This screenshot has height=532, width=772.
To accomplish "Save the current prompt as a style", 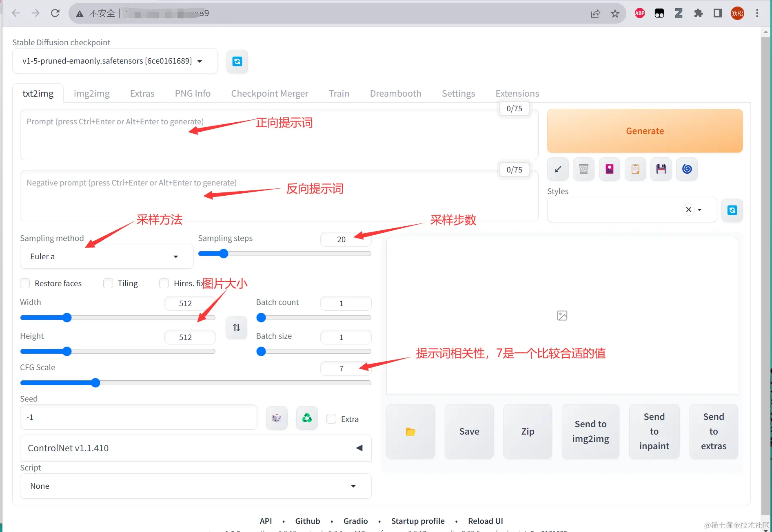I will tap(661, 169).
